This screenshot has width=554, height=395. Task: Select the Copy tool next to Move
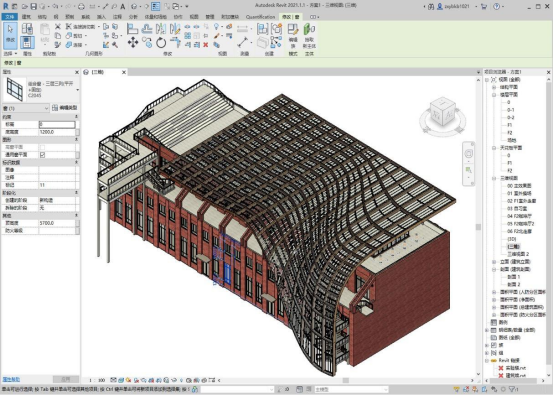point(147,42)
